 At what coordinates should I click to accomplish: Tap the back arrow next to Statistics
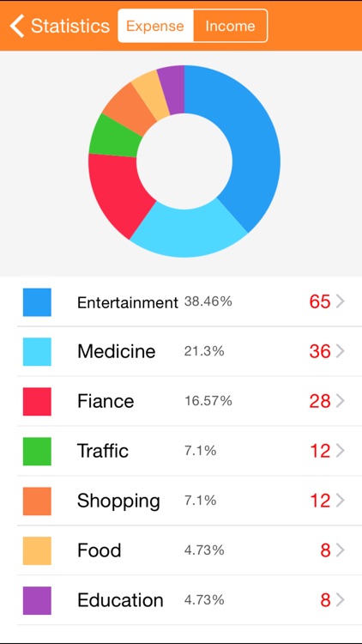pos(17,26)
